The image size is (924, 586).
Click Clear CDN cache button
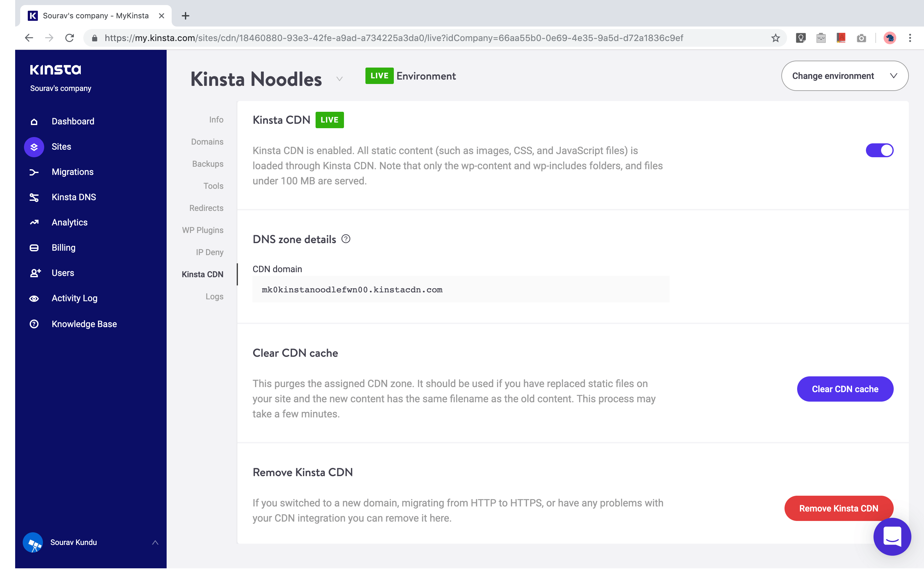click(845, 389)
